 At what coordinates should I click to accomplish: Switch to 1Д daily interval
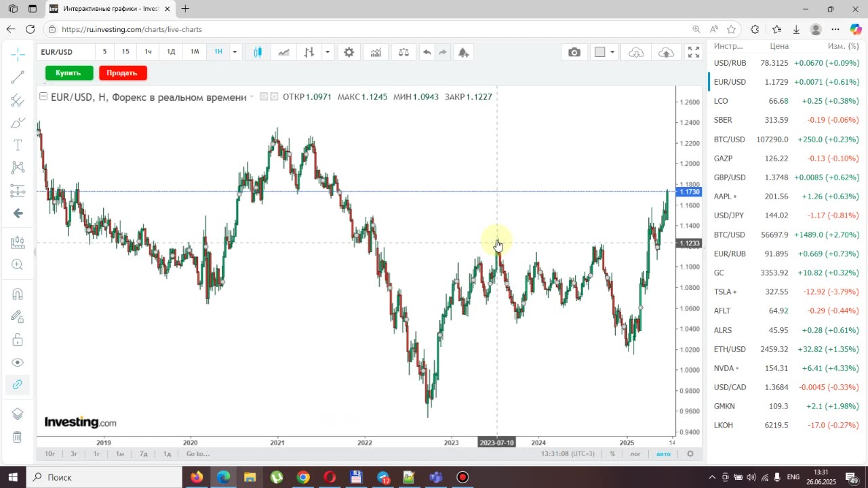[171, 52]
